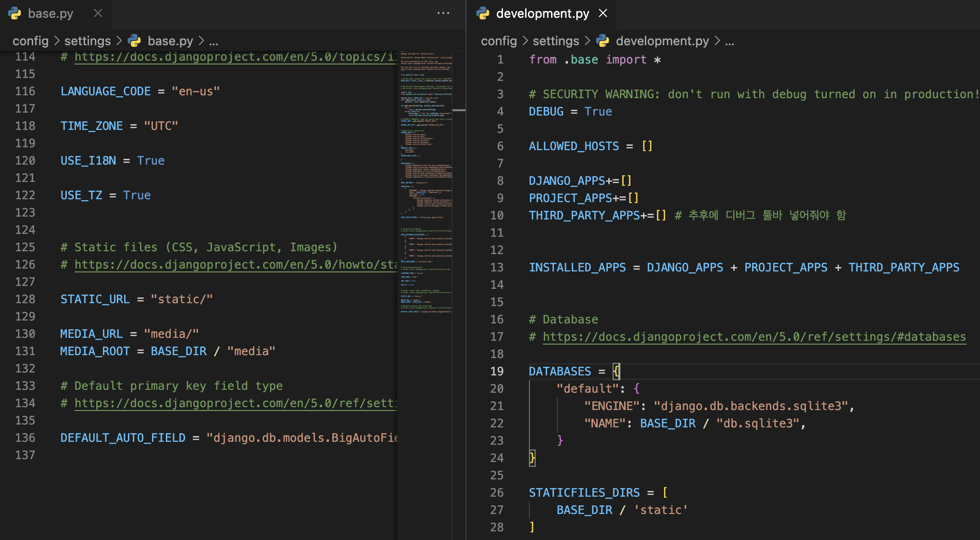Open the left editor More Actions menu
The image size is (980, 540).
click(443, 13)
